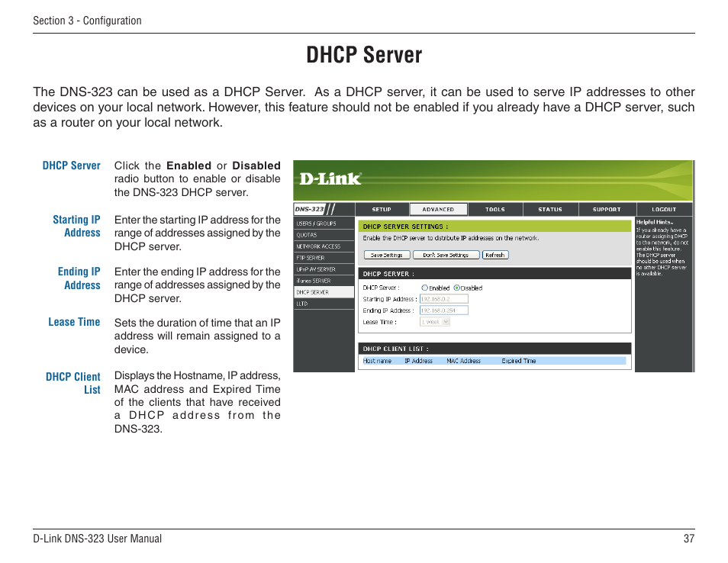Click the 'DHCP Server :' label
Viewport: 728px width, 563px height.
click(381, 288)
